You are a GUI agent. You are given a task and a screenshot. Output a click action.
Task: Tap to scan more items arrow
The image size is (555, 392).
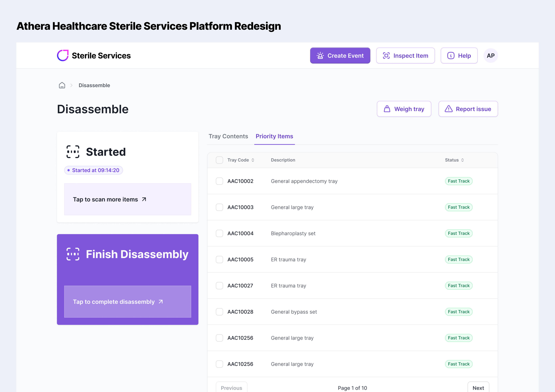tap(144, 199)
